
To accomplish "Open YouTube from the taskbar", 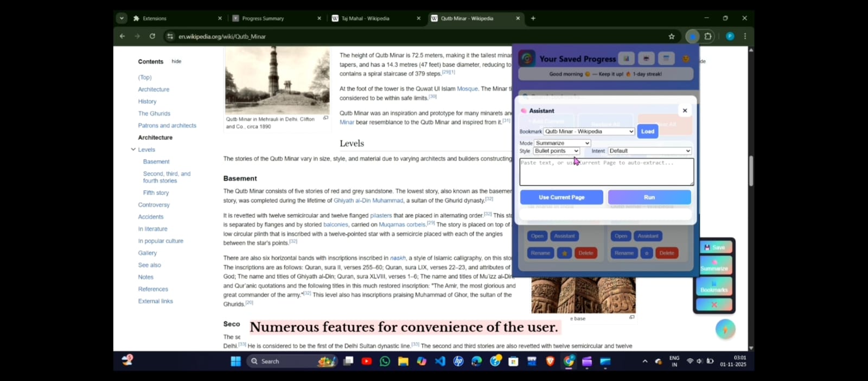I will (366, 361).
